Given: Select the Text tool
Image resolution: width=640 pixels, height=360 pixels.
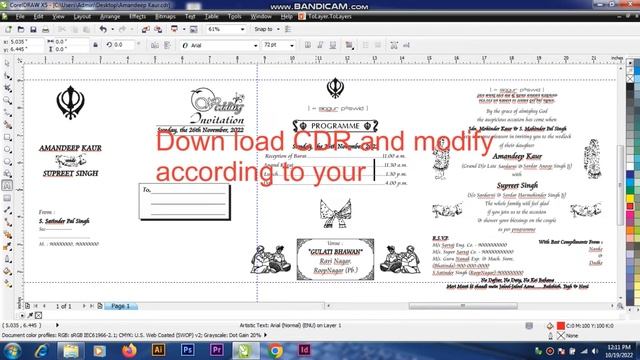Looking at the screenshot, I should pos(7,185).
